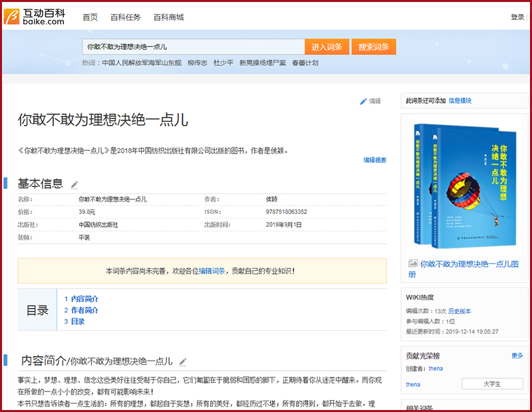Open the 信息模块 link
Screen dimensions: 532x412
tap(460, 100)
